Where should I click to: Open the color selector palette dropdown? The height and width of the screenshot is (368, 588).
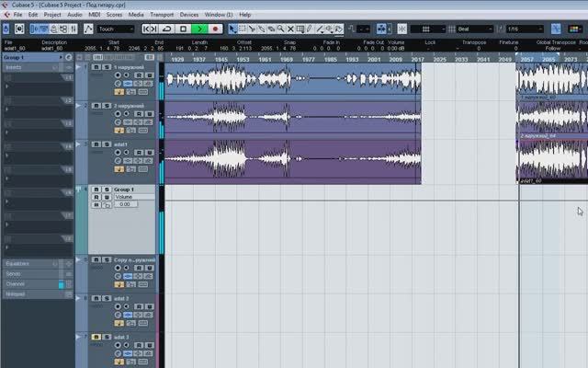pos(575,29)
